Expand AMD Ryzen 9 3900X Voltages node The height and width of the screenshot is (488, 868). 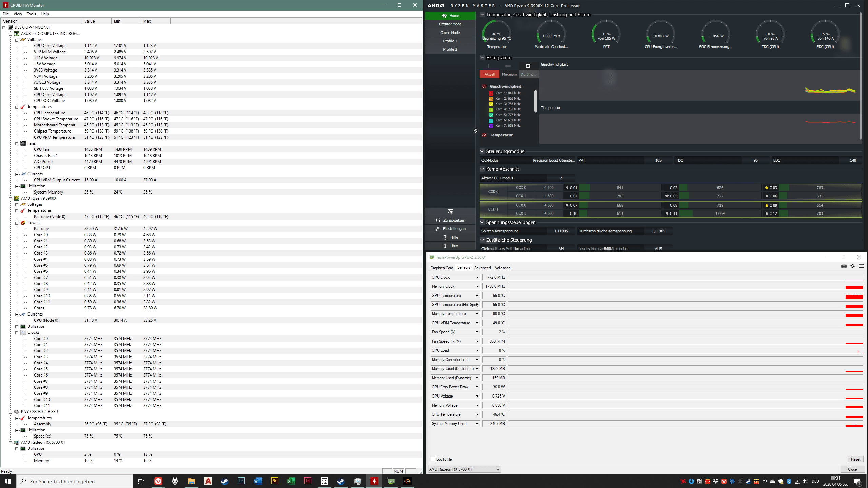pyautogui.click(x=17, y=204)
